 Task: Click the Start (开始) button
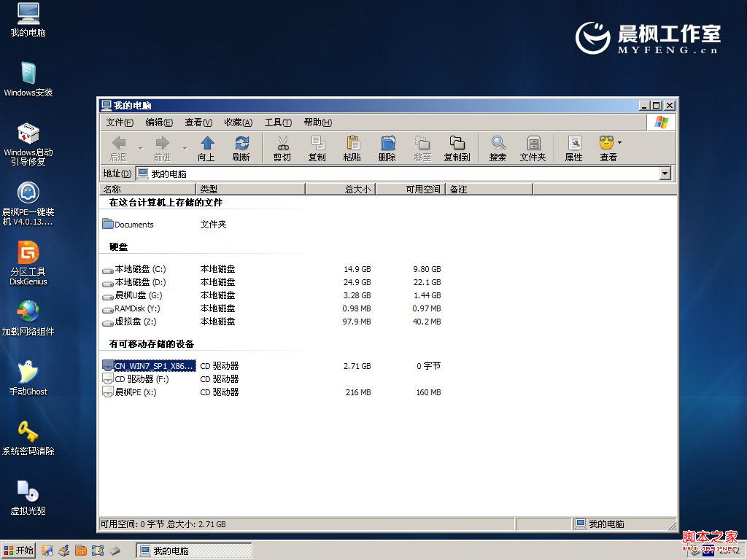click(19, 551)
